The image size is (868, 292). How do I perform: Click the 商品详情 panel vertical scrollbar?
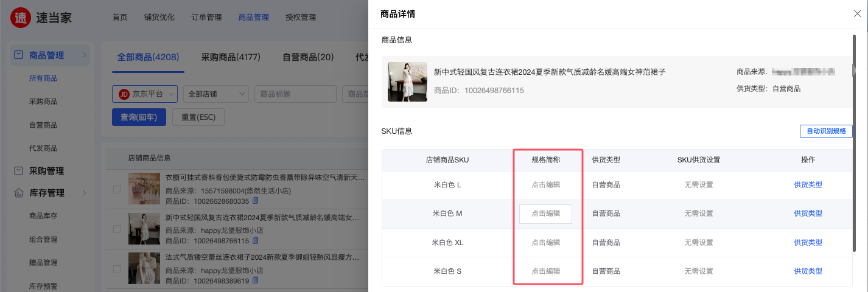[853, 143]
